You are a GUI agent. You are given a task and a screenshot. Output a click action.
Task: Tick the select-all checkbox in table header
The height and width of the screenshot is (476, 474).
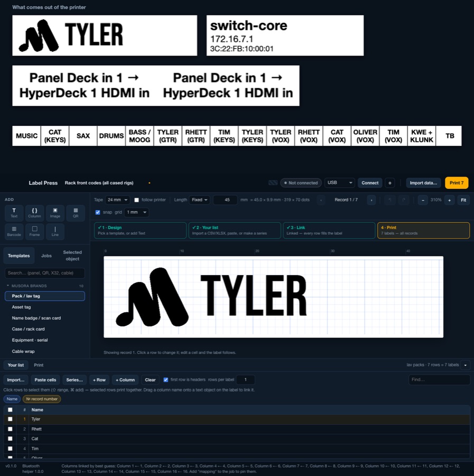tap(10, 410)
